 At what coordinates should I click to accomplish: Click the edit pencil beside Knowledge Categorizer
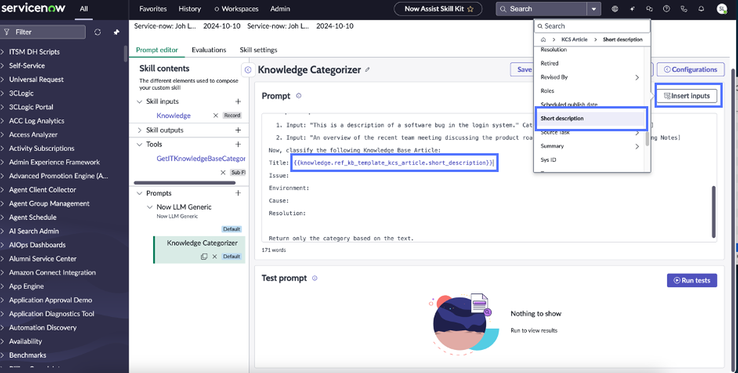[x=367, y=70]
